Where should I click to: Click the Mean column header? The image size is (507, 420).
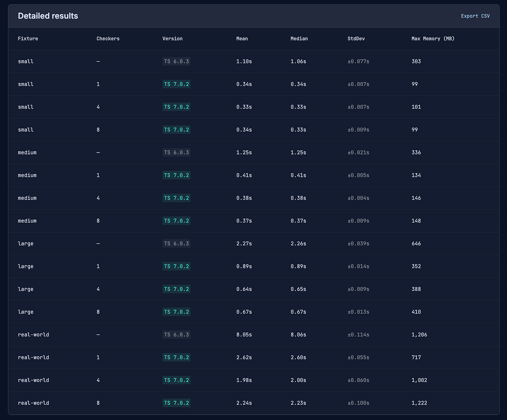[242, 39]
